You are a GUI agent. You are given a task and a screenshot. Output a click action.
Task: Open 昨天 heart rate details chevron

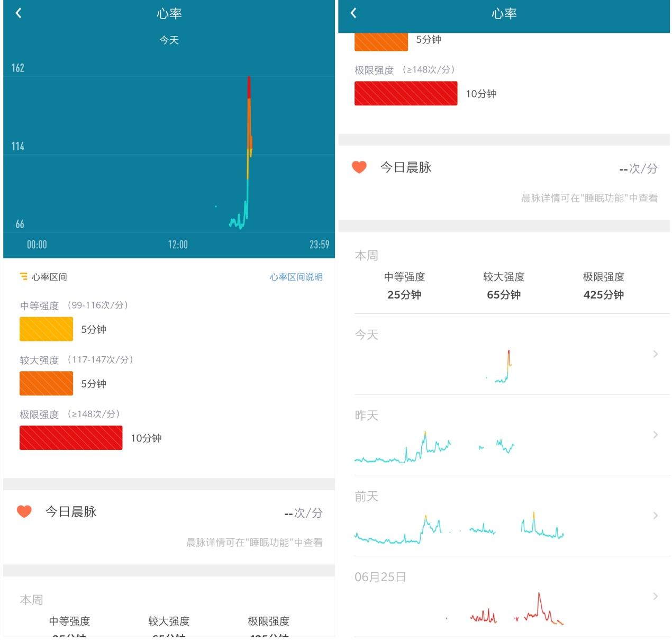click(x=656, y=435)
